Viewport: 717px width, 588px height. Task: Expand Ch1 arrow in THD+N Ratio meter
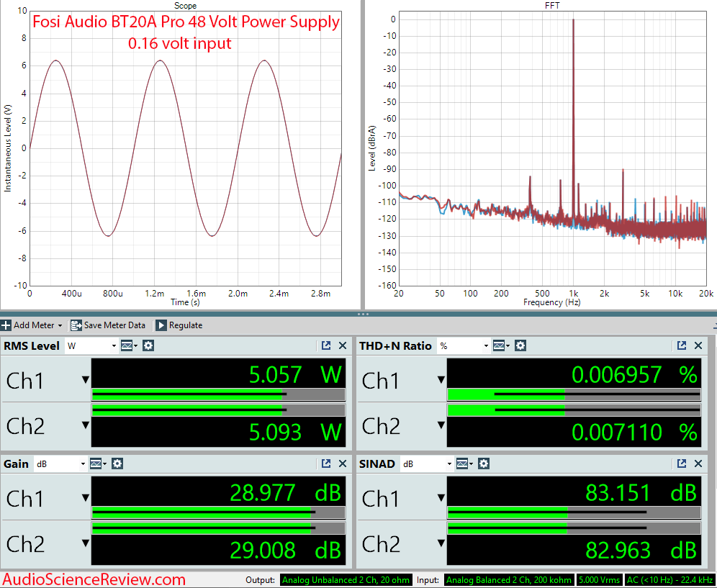coord(441,379)
